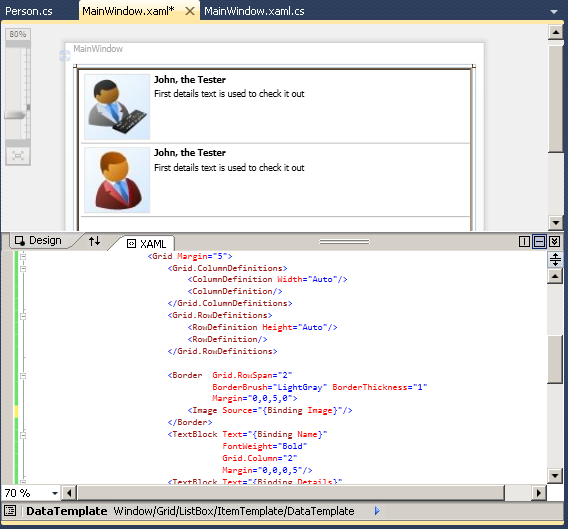Click the designer zoom slider thumb
Screen dimensions: 568x529
[15, 115]
